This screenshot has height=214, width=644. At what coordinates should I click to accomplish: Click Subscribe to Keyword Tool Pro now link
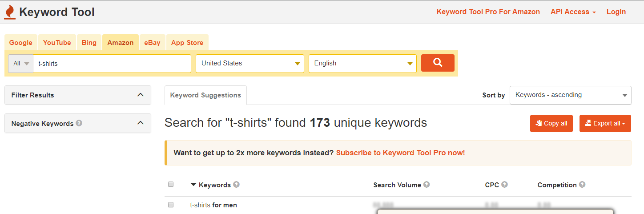click(x=400, y=153)
